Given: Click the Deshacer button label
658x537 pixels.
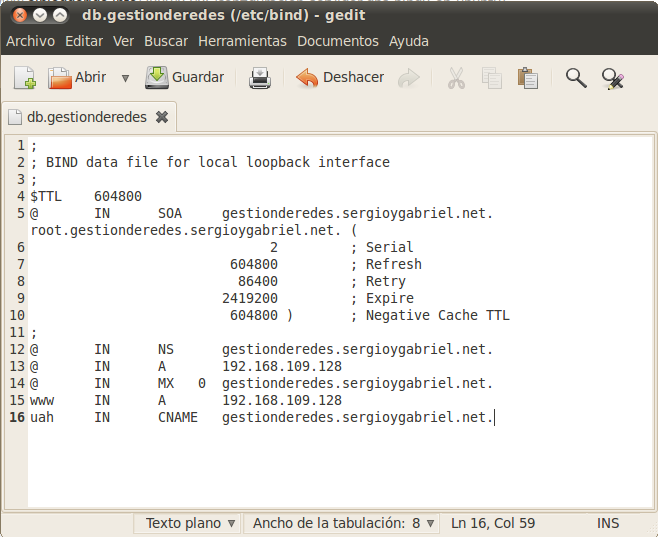Looking at the screenshot, I should pyautogui.click(x=353, y=77).
